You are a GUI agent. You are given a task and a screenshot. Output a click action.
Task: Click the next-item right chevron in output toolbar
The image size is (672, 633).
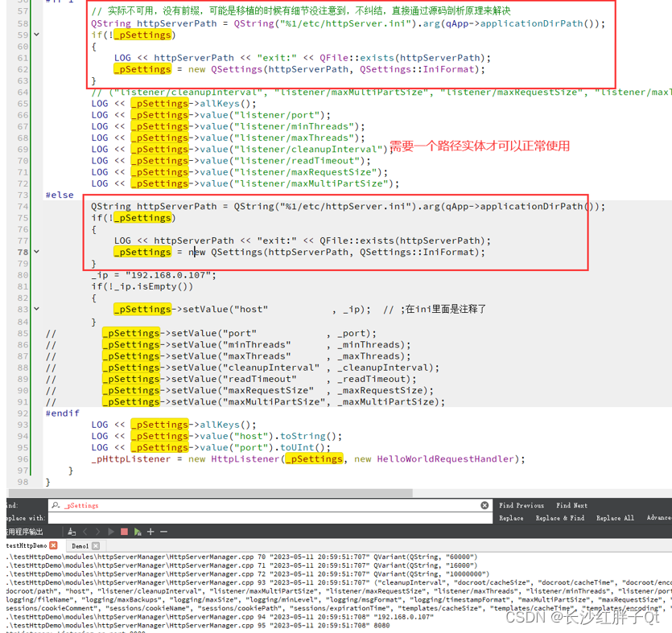pyautogui.click(x=97, y=532)
